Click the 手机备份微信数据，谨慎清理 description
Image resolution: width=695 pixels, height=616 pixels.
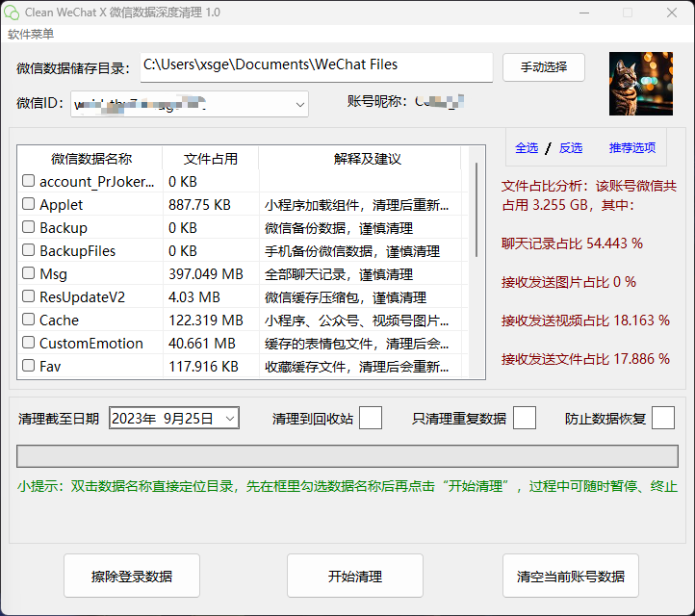[352, 251]
